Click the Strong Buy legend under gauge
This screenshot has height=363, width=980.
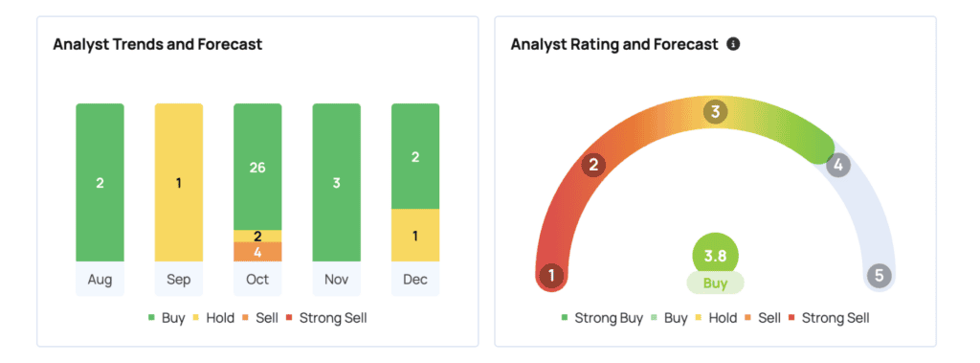coord(602,318)
